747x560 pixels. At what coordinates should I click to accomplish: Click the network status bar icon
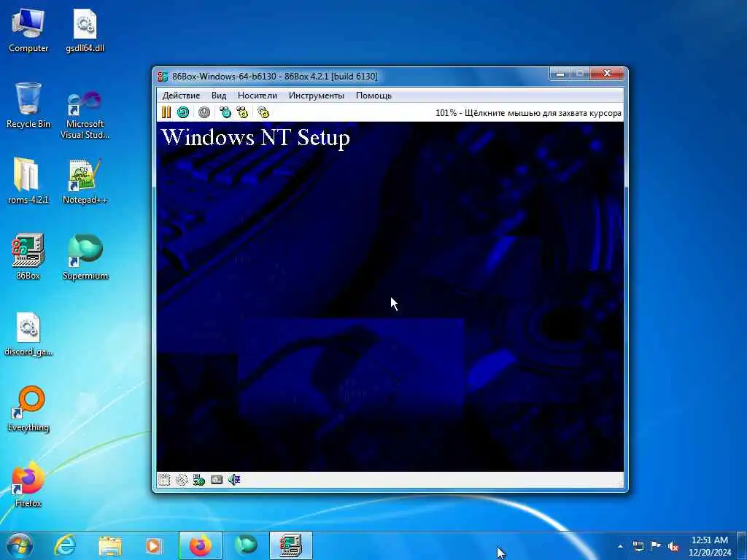click(198, 480)
